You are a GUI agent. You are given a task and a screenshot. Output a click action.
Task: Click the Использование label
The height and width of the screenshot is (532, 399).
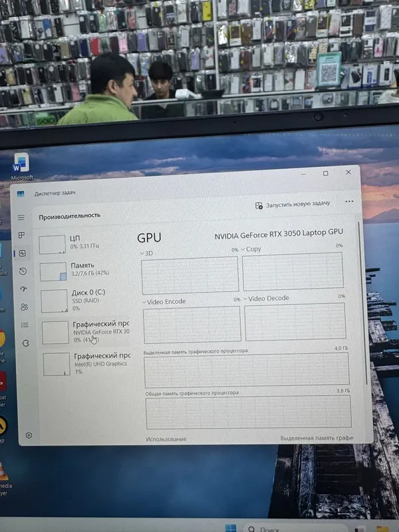166,439
